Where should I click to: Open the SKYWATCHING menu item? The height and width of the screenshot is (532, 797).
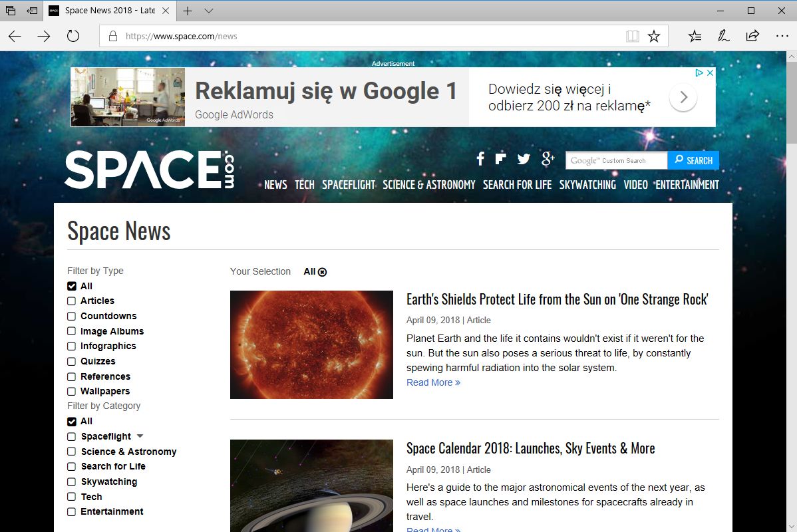coord(587,185)
